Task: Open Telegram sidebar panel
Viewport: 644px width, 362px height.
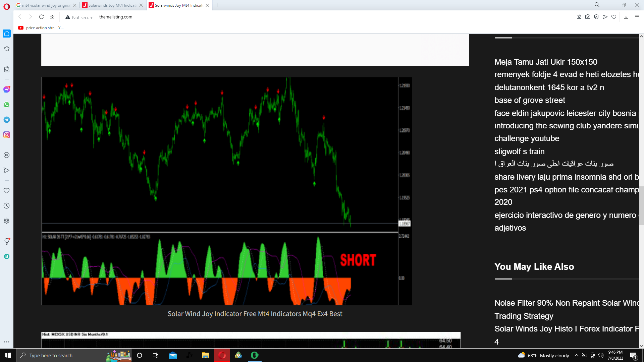Action: pos(7,120)
